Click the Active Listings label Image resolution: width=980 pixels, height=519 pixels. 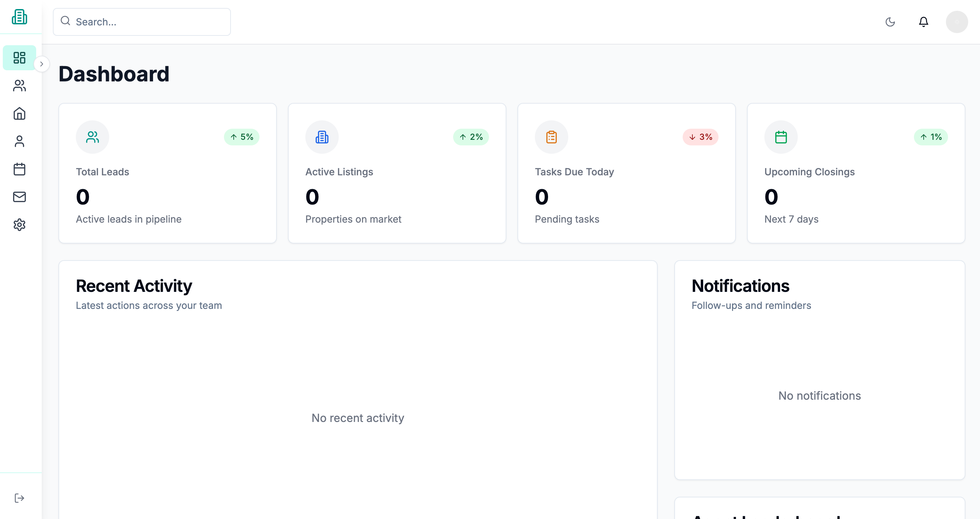pyautogui.click(x=339, y=172)
